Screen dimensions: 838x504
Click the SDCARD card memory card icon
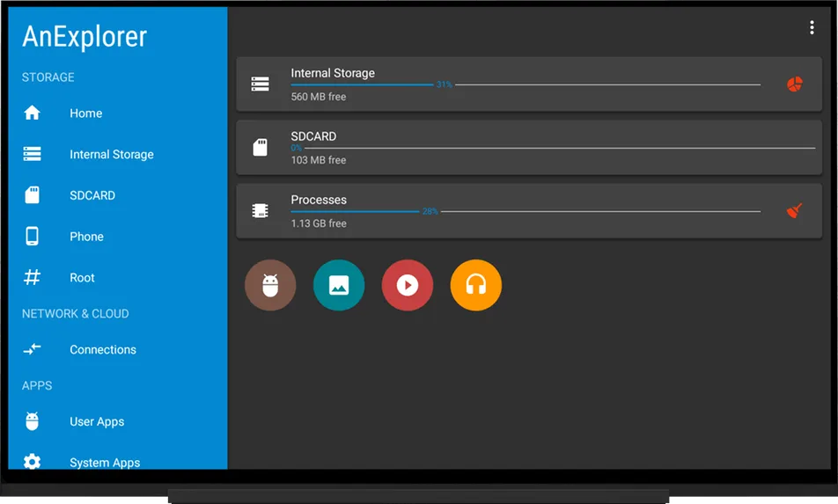pos(261,148)
